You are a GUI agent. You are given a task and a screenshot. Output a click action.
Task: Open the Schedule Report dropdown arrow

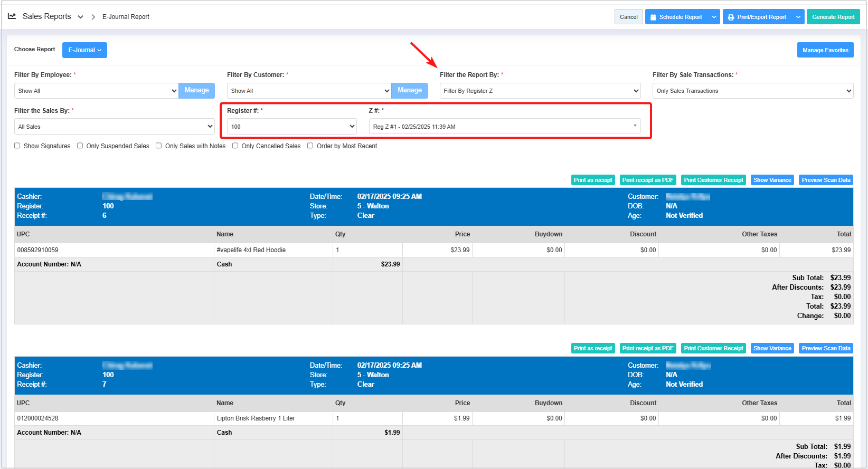point(714,17)
